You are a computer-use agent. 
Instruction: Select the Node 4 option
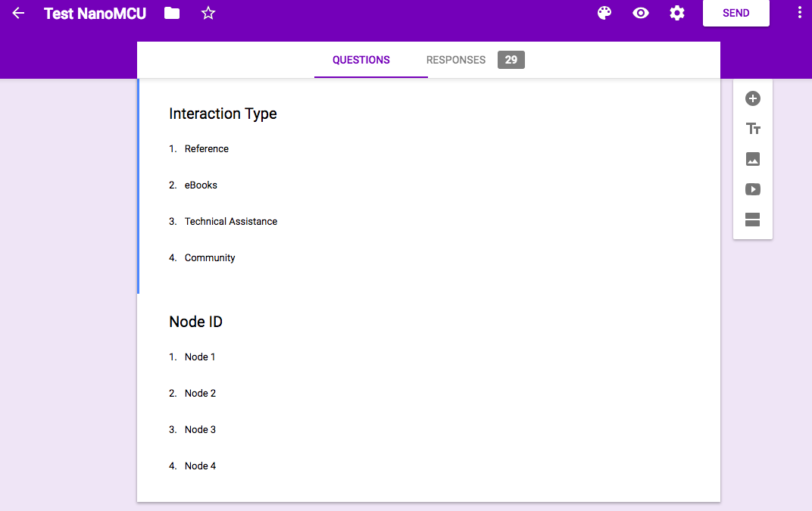coord(200,466)
